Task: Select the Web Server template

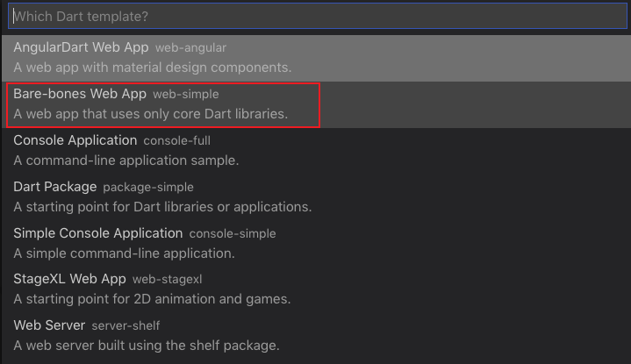Action: coord(316,335)
